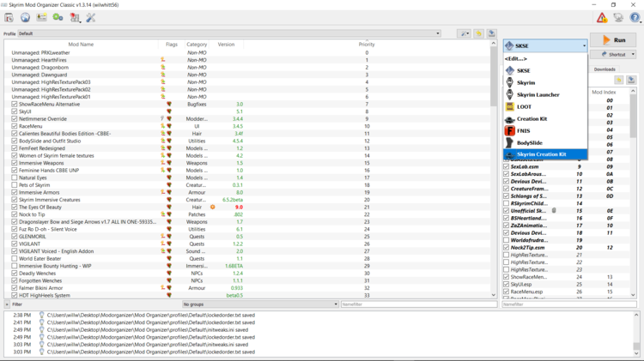Screen dimensions: 644x361
Task: Open the list options wrench dropdown
Action: (x=464, y=33)
